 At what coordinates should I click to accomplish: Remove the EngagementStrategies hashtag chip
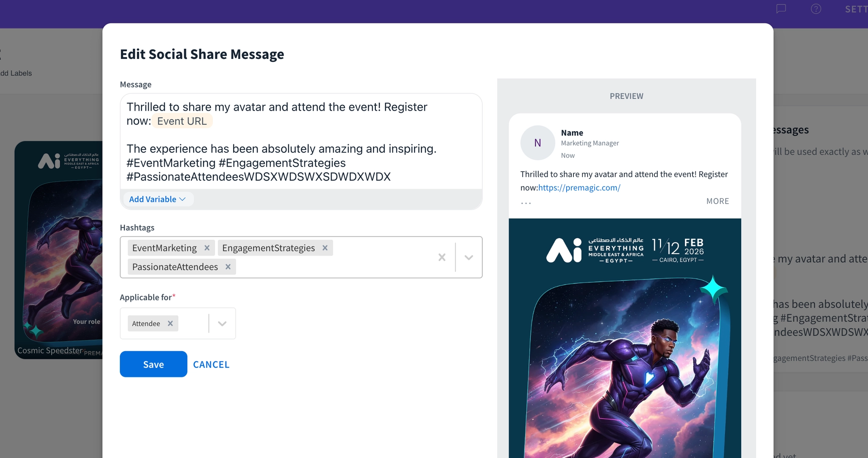pos(325,248)
